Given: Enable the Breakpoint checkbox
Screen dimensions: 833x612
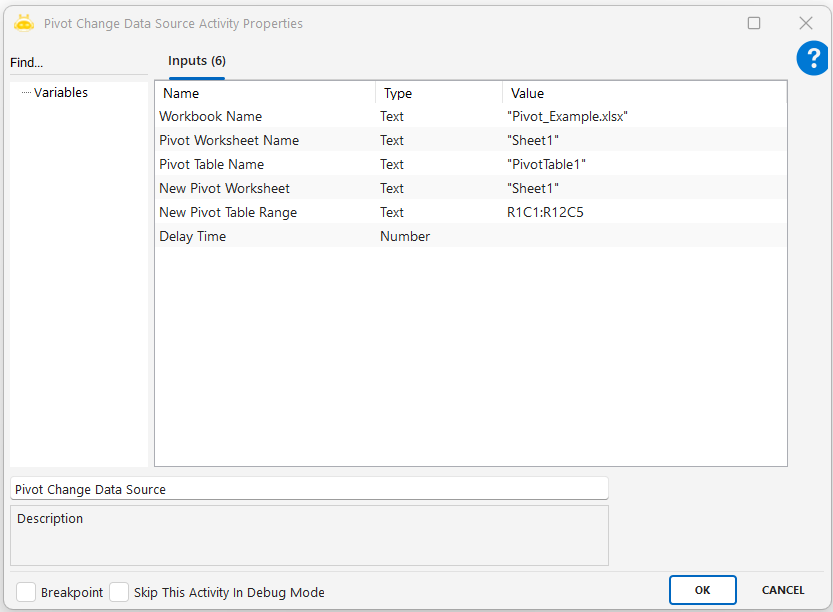Looking at the screenshot, I should [26, 592].
